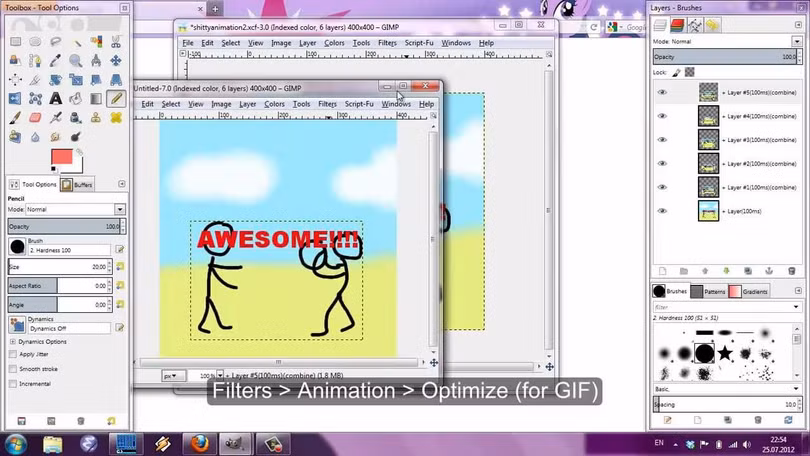Open Firefox from the taskbar
Viewport: 810px width, 456px height.
(199, 444)
